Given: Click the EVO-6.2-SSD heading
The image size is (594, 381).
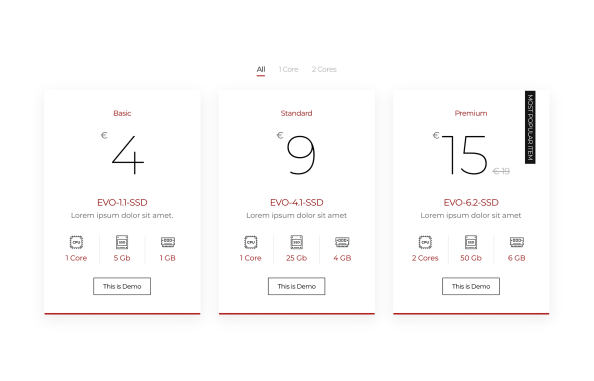Looking at the screenshot, I should click(x=471, y=203).
